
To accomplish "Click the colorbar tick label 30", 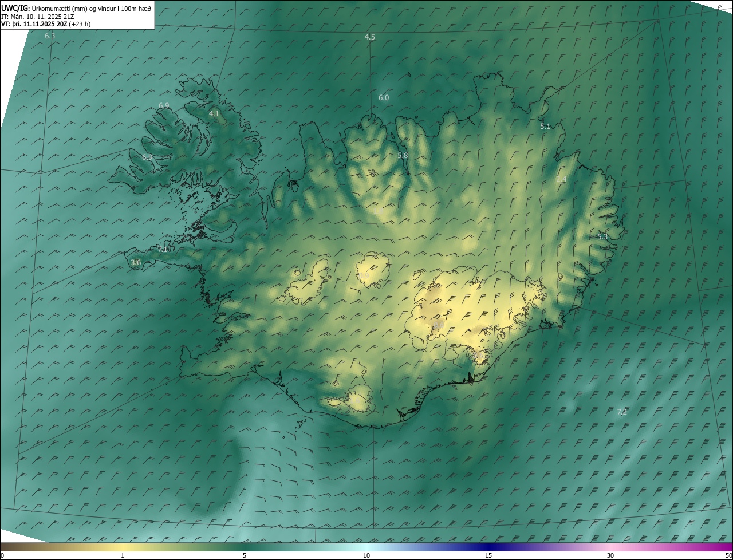I will coord(610,556).
